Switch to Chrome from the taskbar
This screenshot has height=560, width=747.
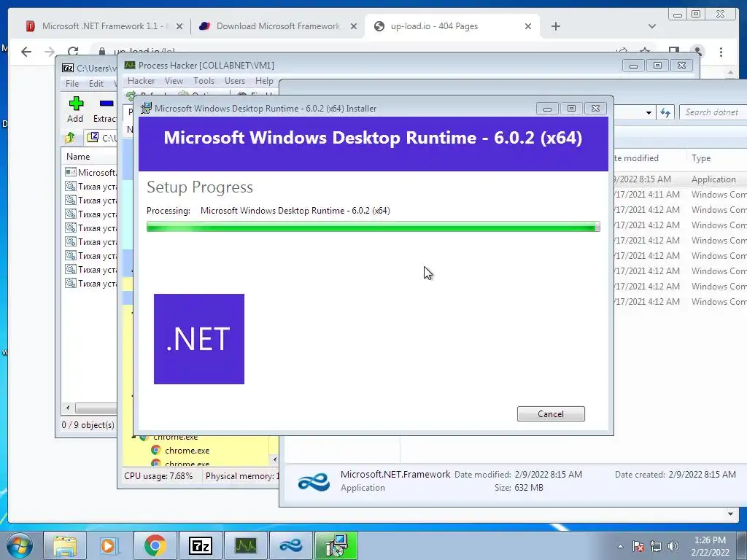pyautogui.click(x=155, y=545)
